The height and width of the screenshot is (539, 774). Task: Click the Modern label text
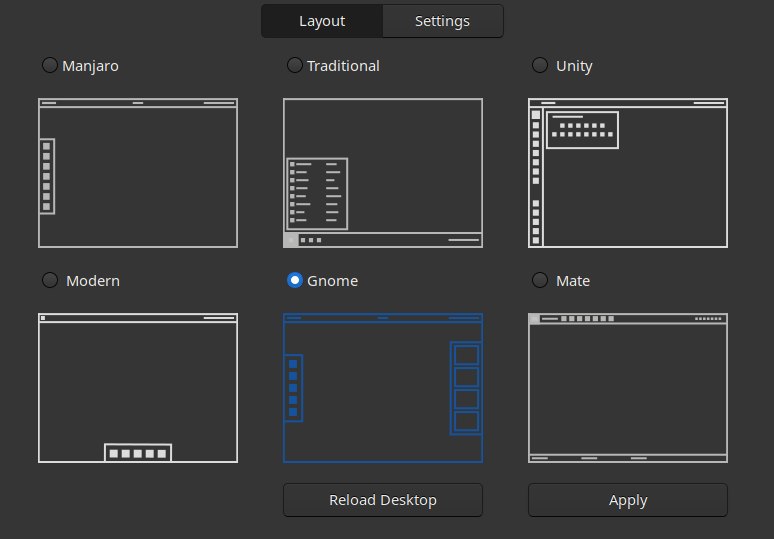click(x=93, y=281)
